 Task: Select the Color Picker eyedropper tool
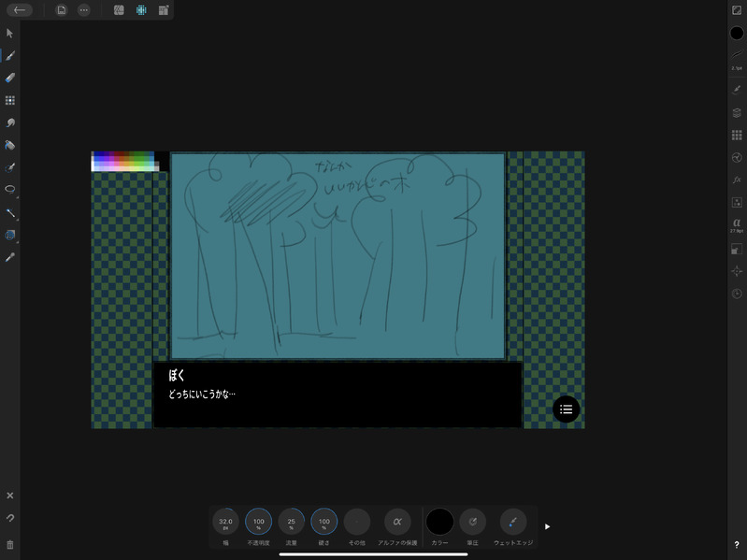click(10, 257)
